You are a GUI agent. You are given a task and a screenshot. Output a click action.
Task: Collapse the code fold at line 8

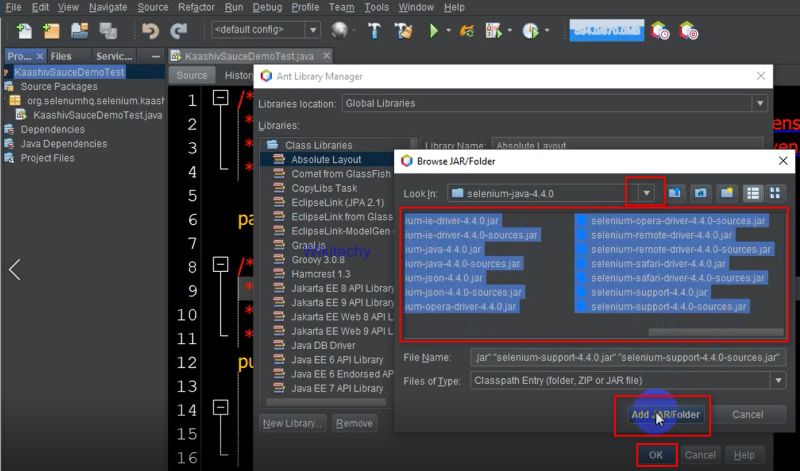(x=220, y=264)
